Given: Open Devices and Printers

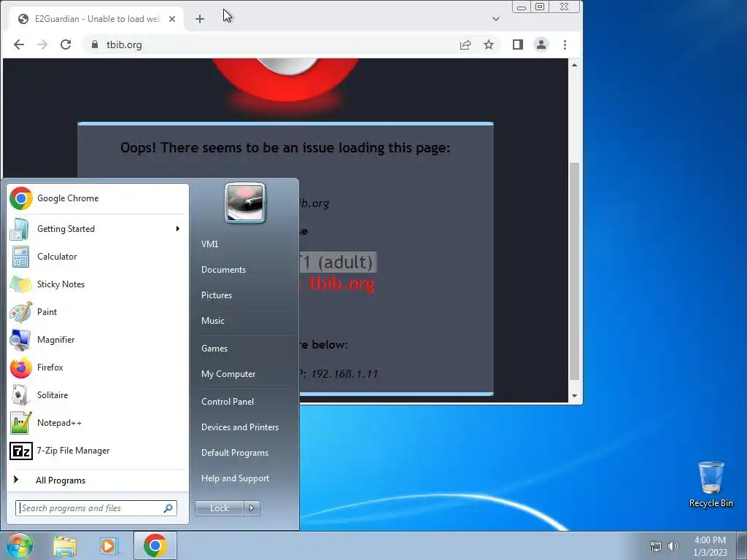Looking at the screenshot, I should pyautogui.click(x=239, y=427).
